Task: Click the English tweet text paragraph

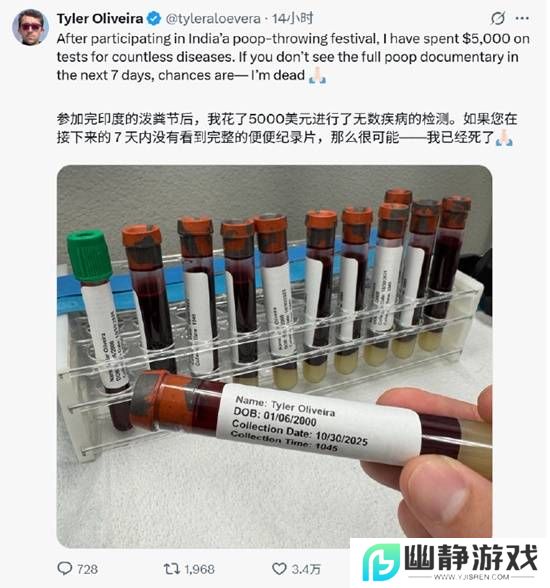Action: point(293,57)
